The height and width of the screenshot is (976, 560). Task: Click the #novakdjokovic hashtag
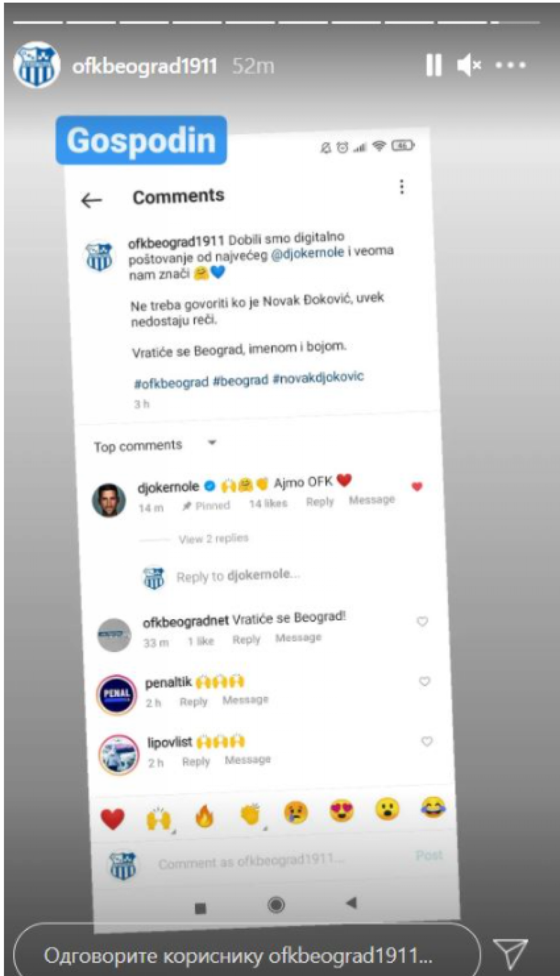(318, 378)
